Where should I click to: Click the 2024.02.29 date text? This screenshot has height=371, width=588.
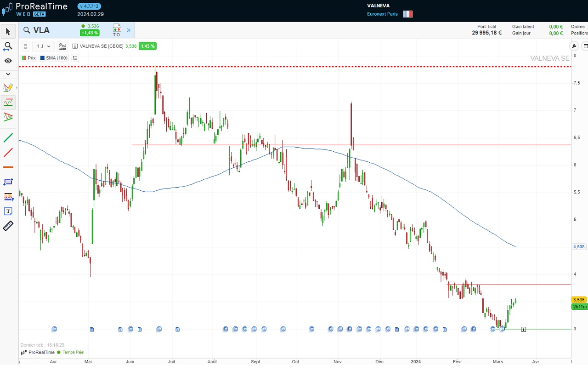tap(90, 14)
